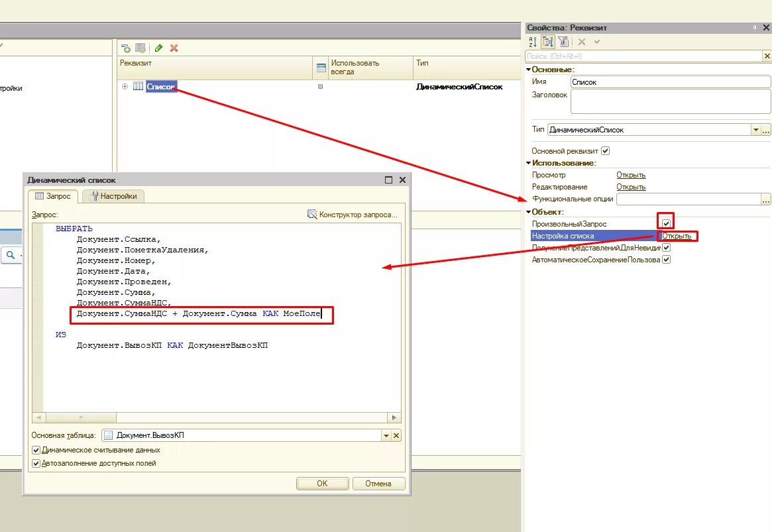Click the Заголовок text area
The image size is (772, 532).
pos(671,101)
